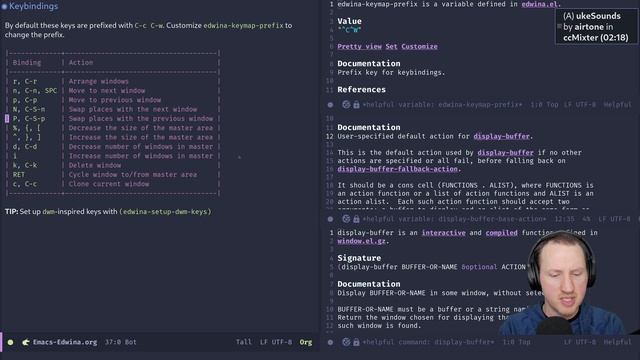640x360 pixels.
Task: Open the compiled link in display-buffer help
Action: [501, 233]
